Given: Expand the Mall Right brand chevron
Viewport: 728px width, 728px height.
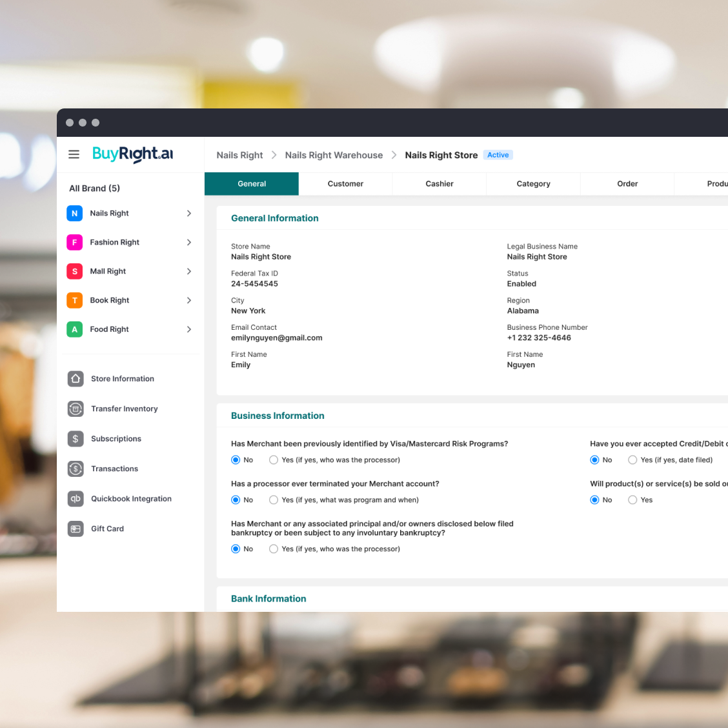Looking at the screenshot, I should (x=189, y=271).
